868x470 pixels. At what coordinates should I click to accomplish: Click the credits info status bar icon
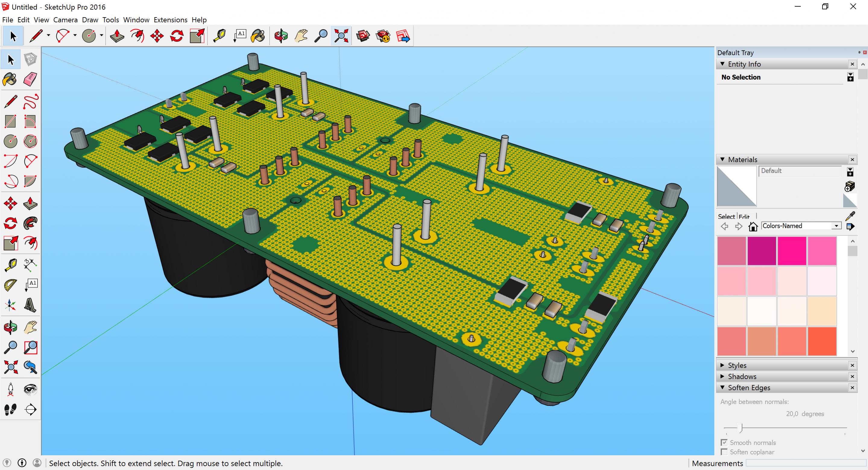(22, 463)
